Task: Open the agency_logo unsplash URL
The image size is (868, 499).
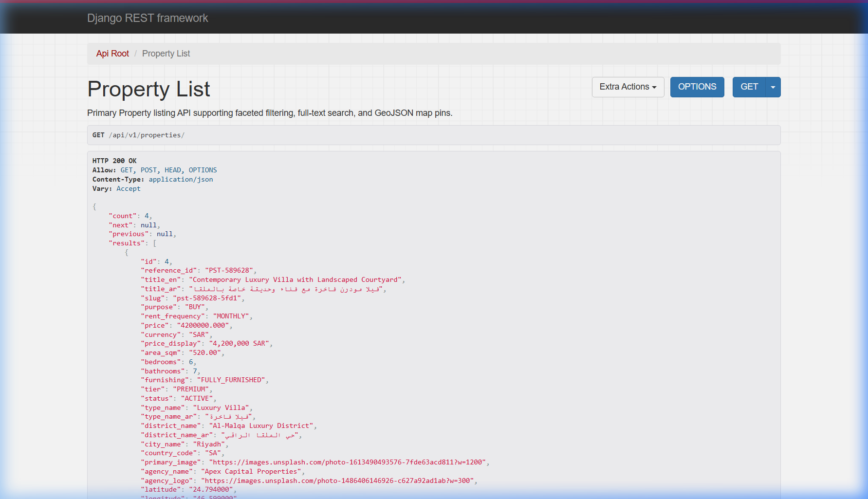Action: tap(337, 481)
